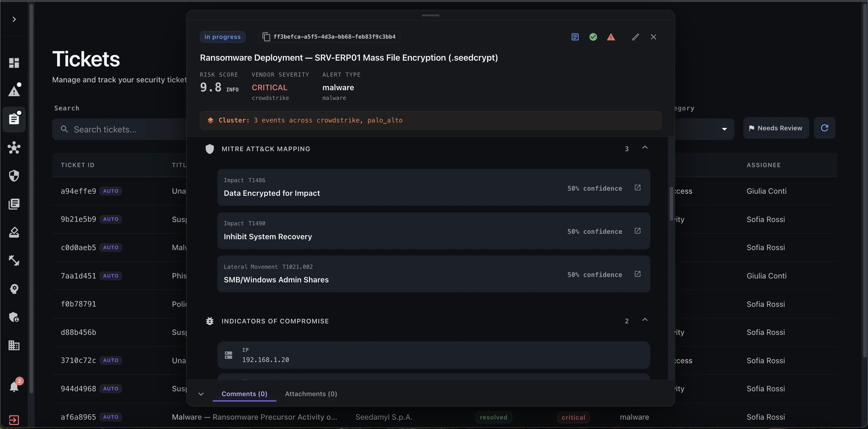Open ticket 9b21e5b9

(78, 219)
